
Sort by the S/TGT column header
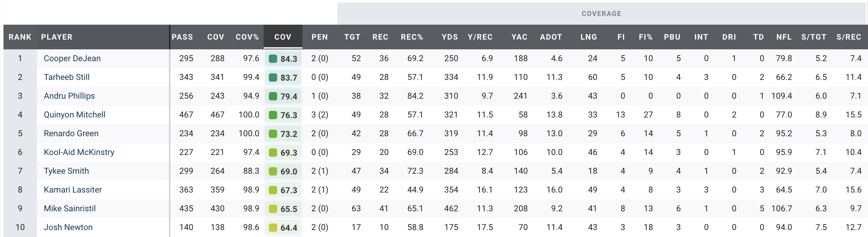pos(813,37)
